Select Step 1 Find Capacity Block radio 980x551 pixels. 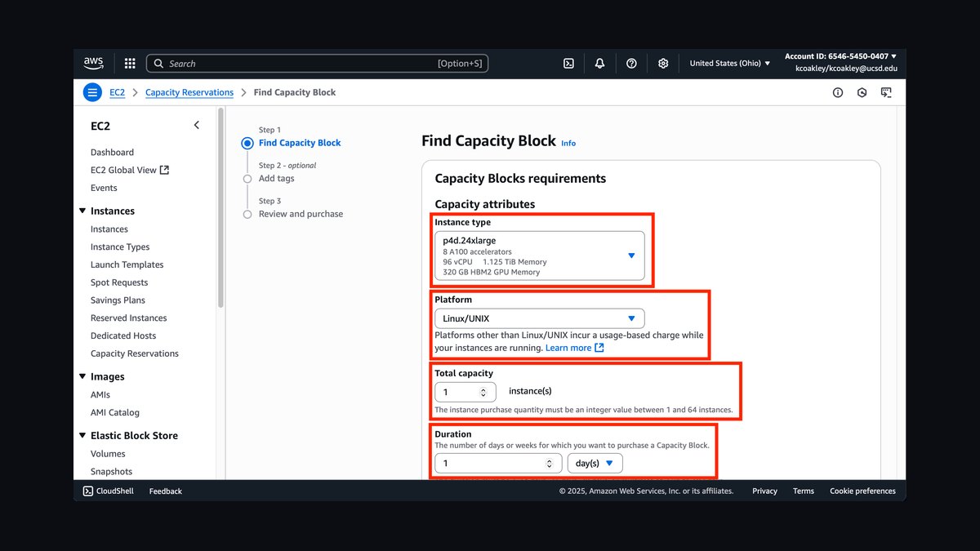[247, 143]
